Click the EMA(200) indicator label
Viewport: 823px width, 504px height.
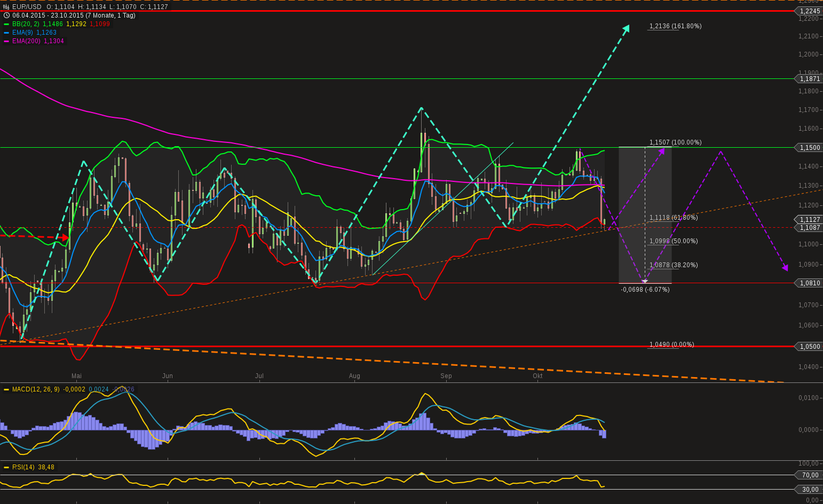click(26, 41)
